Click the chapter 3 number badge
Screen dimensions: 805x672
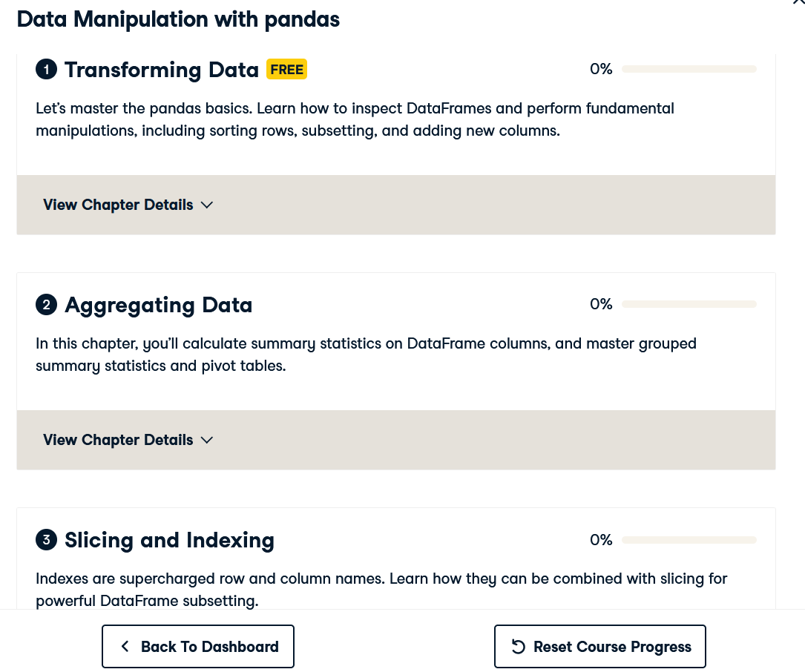46,540
